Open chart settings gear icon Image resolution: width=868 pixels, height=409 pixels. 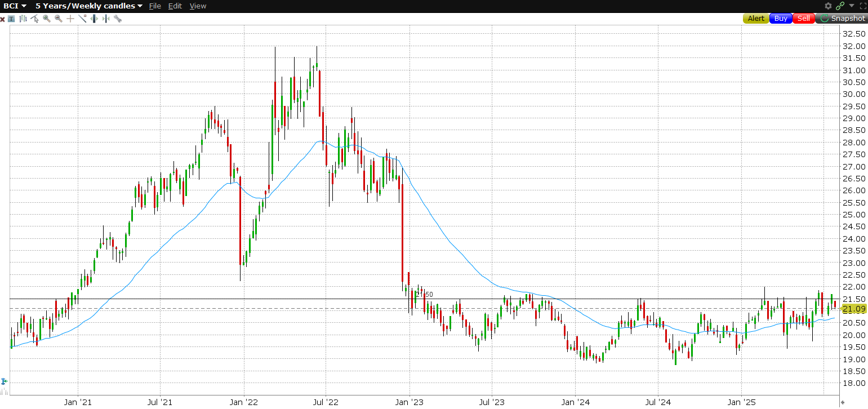828,6
